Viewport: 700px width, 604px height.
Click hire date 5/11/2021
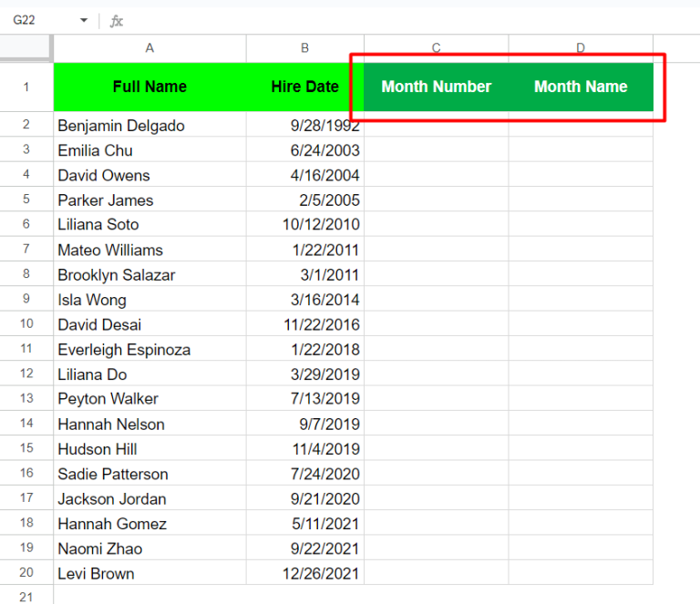(x=305, y=523)
